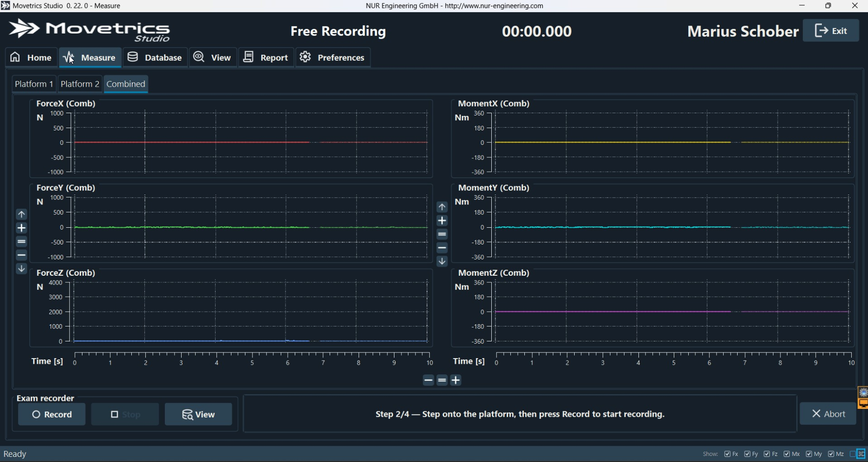The width and height of the screenshot is (868, 462).
Task: Click the 00:00.000 timer display
Action: 537,31
